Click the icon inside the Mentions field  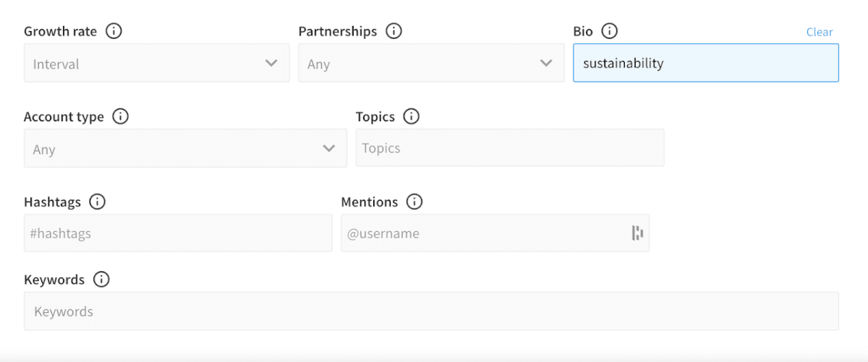[637, 233]
